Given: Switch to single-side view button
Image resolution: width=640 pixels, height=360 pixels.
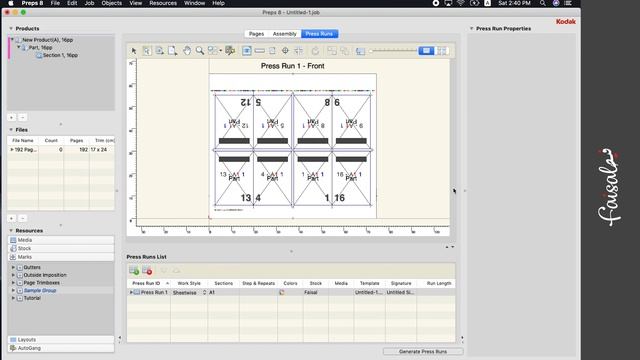Looking at the screenshot, I should [426, 51].
